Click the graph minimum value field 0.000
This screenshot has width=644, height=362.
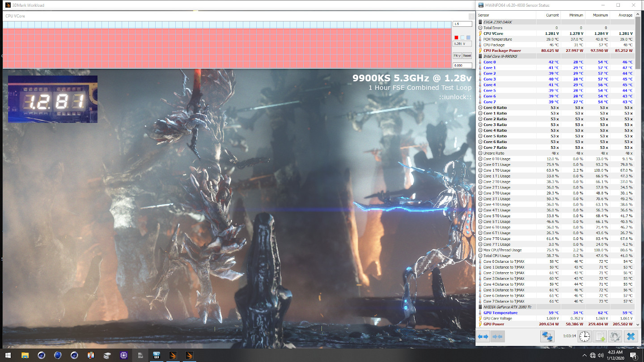(462, 65)
